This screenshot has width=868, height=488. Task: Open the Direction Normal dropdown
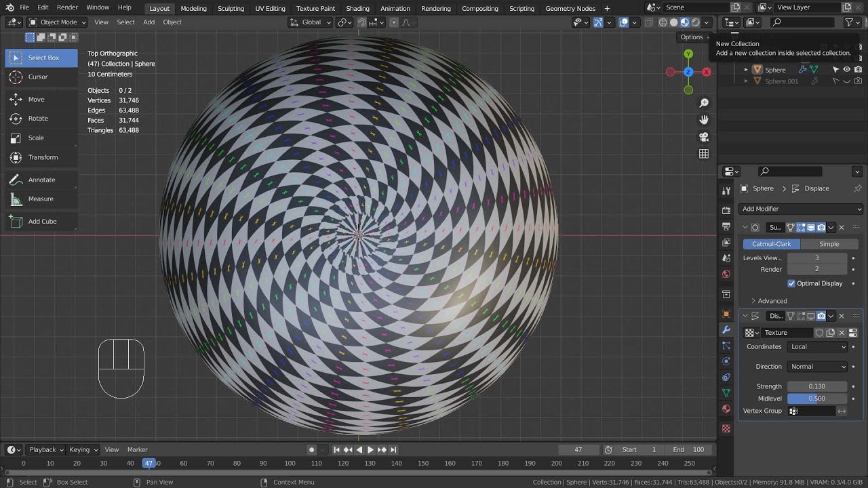(818, 367)
